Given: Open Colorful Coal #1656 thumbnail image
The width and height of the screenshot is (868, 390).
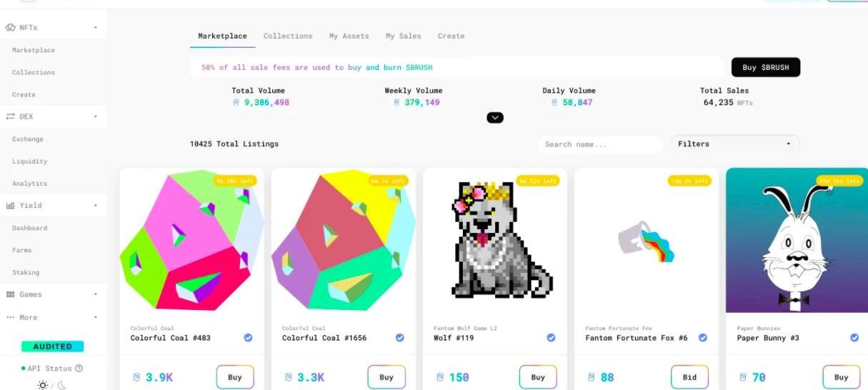Looking at the screenshot, I should 344,241.
